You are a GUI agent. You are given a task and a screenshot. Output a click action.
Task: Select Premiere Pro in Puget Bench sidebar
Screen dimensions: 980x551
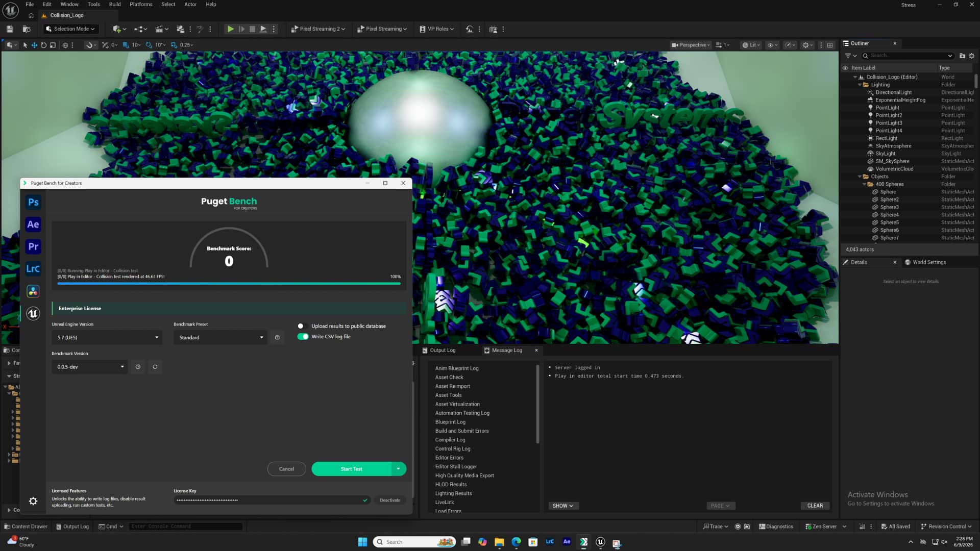(x=33, y=246)
